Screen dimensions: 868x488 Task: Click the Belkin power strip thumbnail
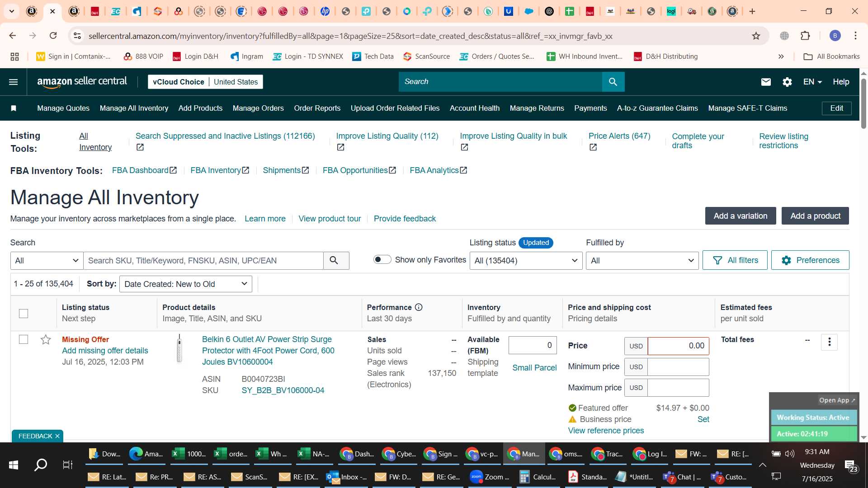coord(179,348)
